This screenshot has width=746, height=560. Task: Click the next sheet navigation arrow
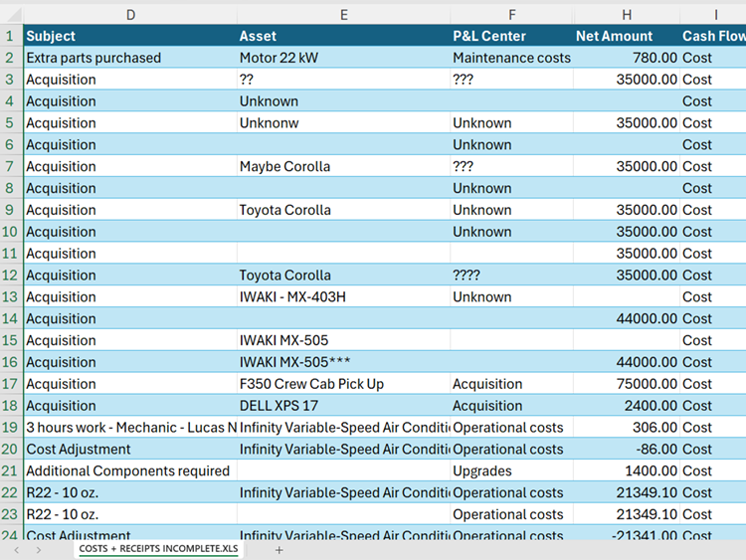[38, 550]
